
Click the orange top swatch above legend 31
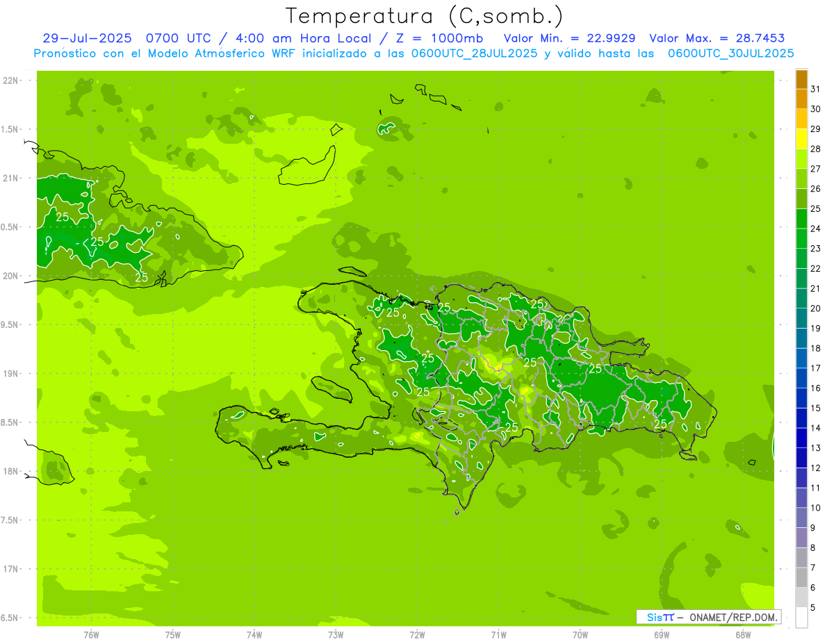click(x=801, y=79)
